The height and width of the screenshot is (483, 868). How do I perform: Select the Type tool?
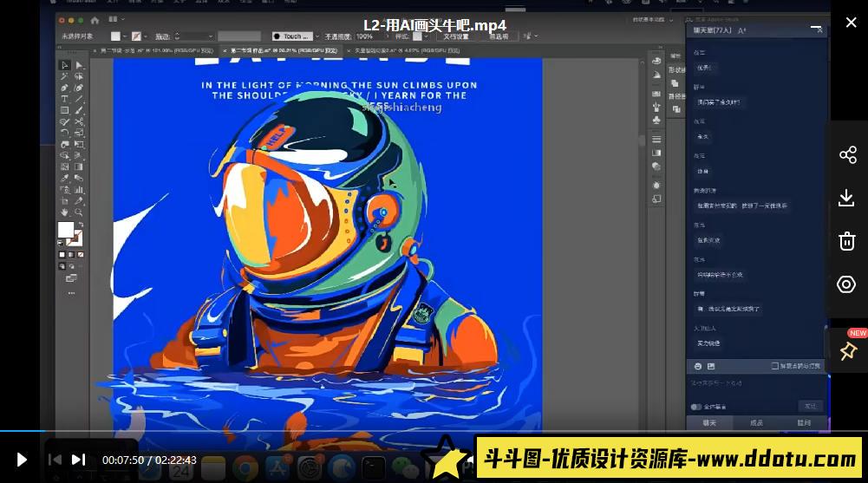click(65, 99)
